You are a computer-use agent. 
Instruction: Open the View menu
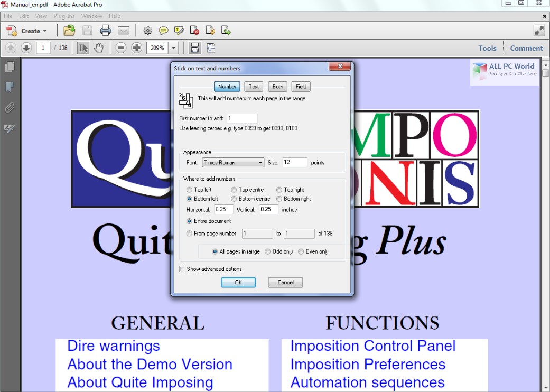pos(41,16)
